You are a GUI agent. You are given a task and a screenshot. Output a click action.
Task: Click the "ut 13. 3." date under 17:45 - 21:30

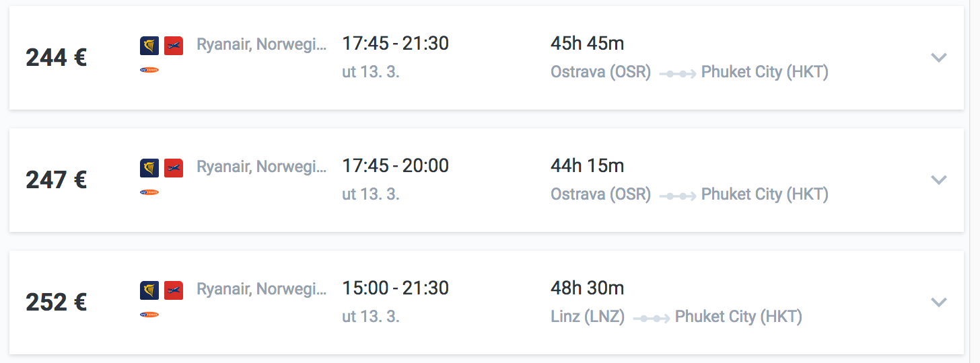click(371, 72)
